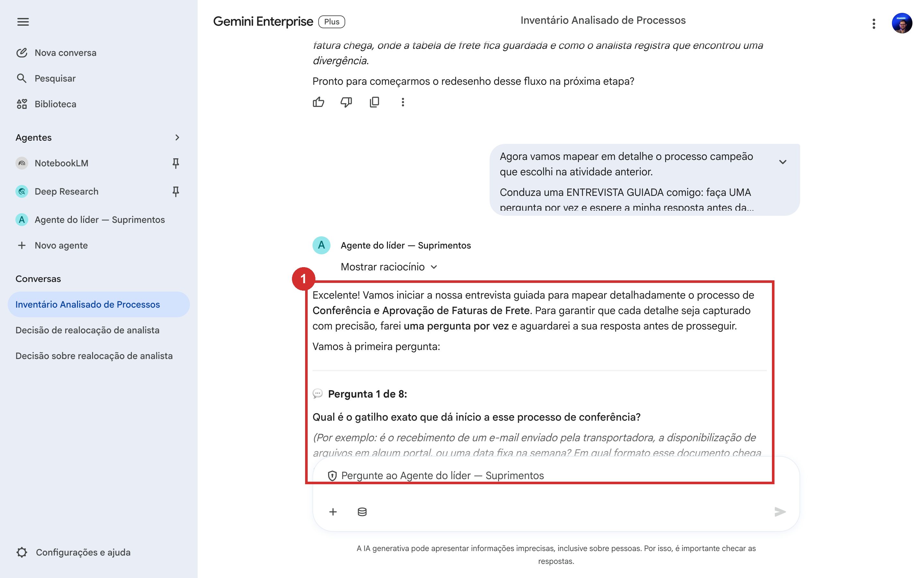This screenshot has height=578, width=924.
Task: Click the agent avatar beside the response
Action: [321, 245]
